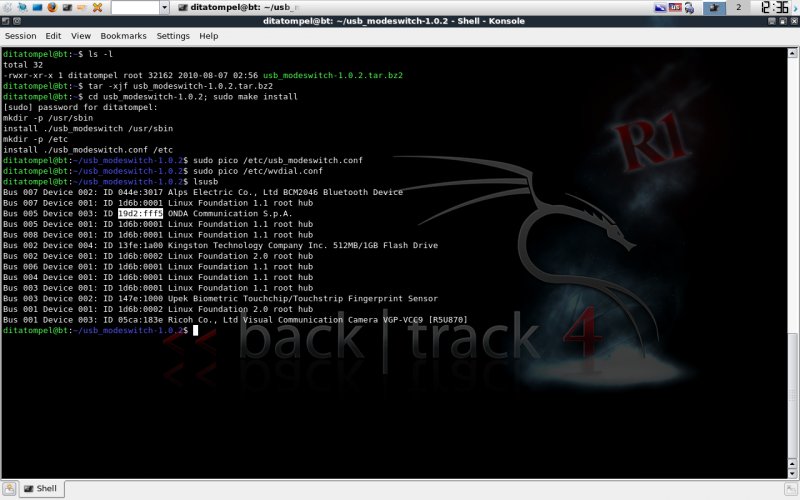Open the KDE start menu icon
This screenshot has height=500, width=800.
[x=8, y=8]
